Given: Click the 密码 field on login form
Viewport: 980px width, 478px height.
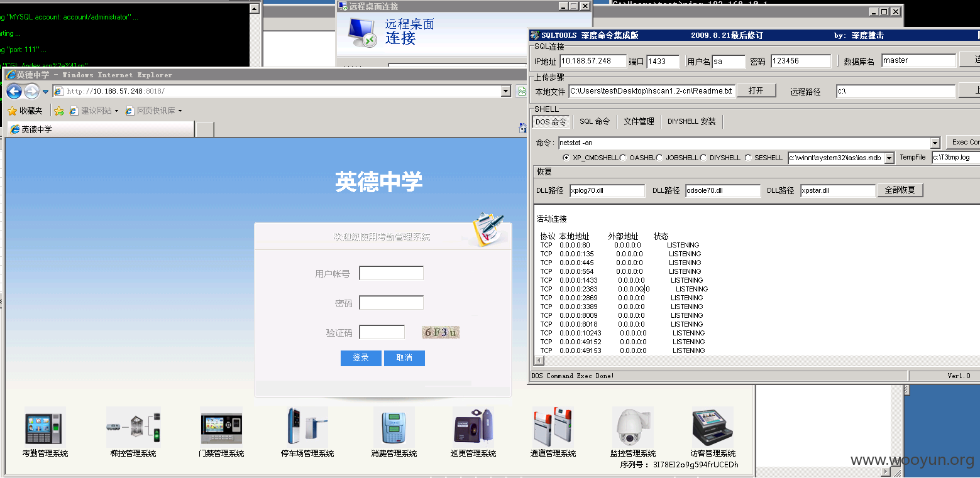Looking at the screenshot, I should point(391,303).
